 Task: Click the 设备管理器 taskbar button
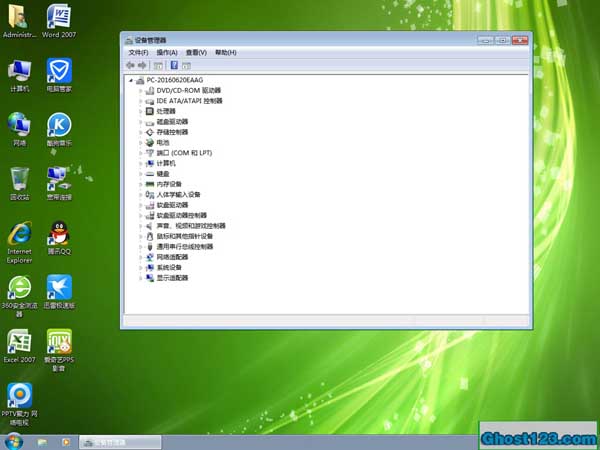(120, 442)
